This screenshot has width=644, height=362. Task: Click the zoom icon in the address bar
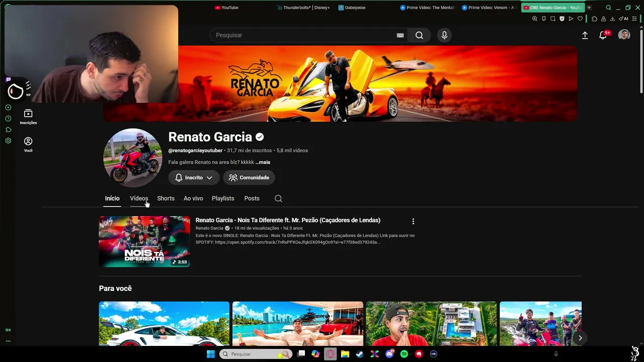click(x=534, y=19)
